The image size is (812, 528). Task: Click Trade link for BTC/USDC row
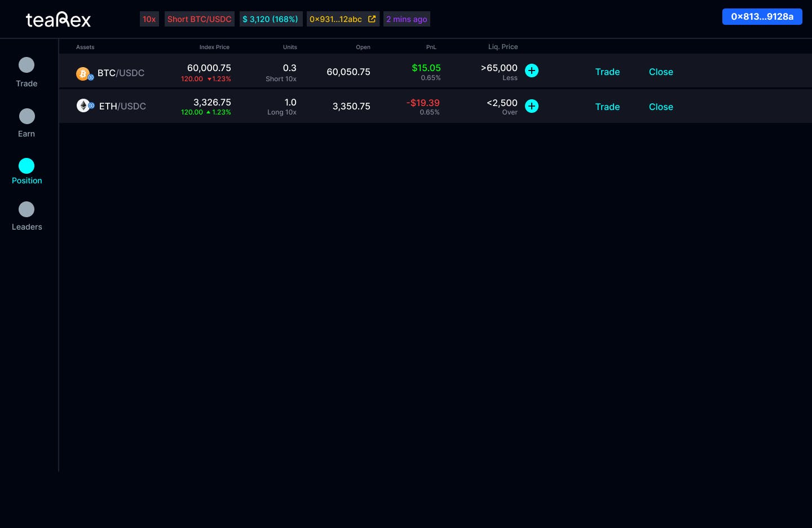[x=607, y=72]
